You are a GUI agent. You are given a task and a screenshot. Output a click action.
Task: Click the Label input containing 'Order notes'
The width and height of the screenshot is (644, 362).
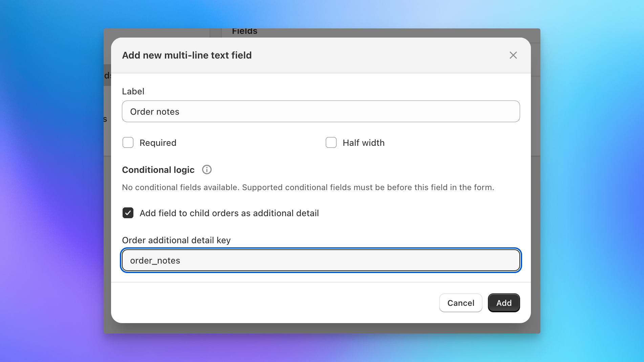coord(321,111)
